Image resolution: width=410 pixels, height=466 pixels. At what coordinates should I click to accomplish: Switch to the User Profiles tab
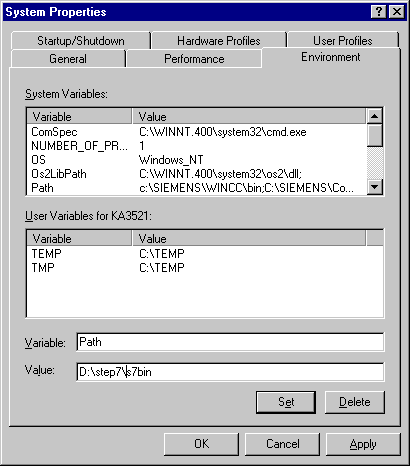pos(343,41)
